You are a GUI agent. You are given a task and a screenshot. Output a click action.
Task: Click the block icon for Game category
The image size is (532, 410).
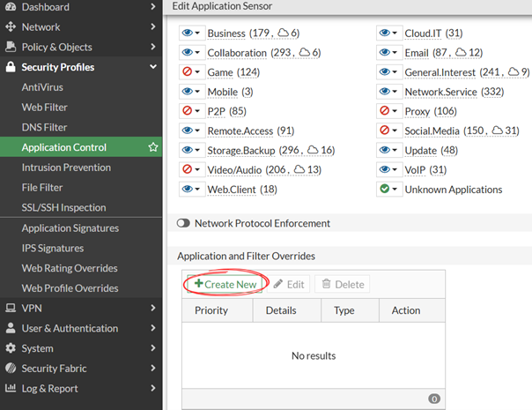188,72
